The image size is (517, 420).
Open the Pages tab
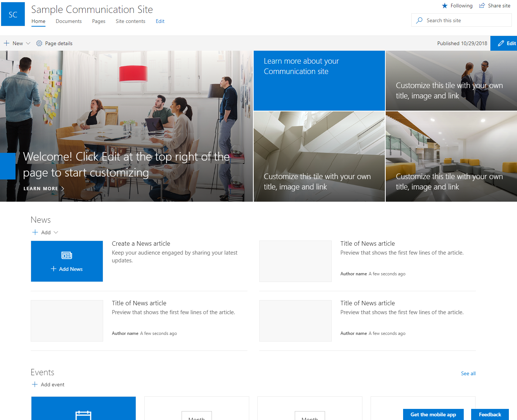pos(98,21)
